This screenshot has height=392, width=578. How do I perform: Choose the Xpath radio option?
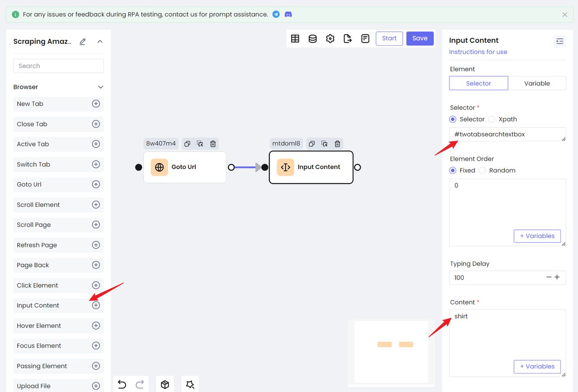492,119
